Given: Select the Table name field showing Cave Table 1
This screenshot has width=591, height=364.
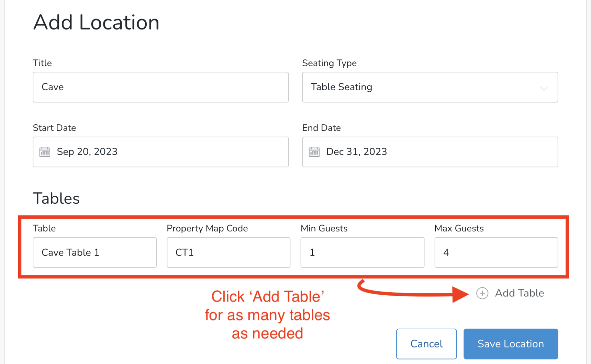Looking at the screenshot, I should point(94,252).
